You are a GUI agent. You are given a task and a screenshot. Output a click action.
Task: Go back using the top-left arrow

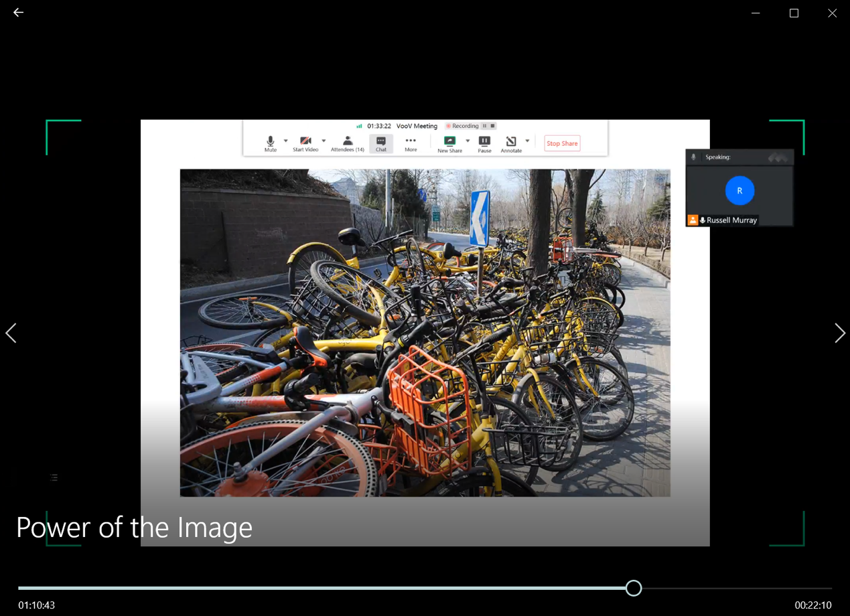pyautogui.click(x=18, y=13)
